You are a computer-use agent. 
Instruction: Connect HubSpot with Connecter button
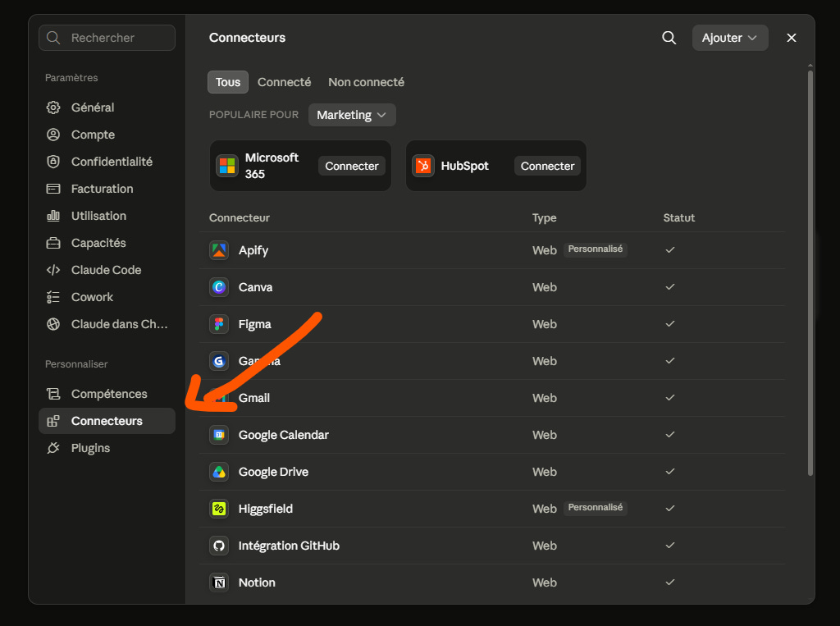coord(547,167)
